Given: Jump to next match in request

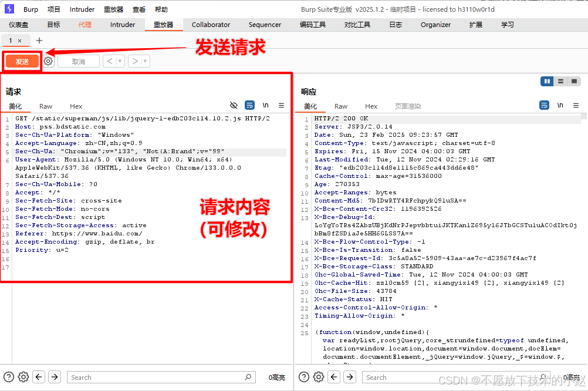Looking at the screenshot, I should point(55,377).
